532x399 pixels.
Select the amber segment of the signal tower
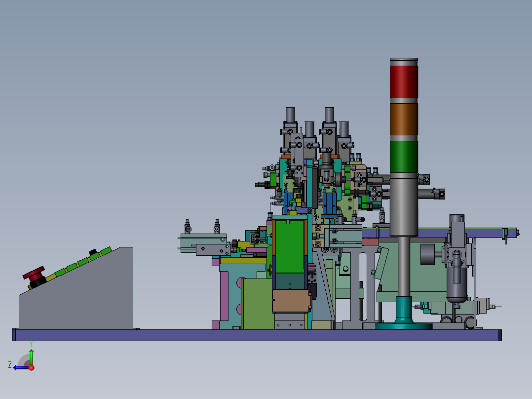[404, 119]
